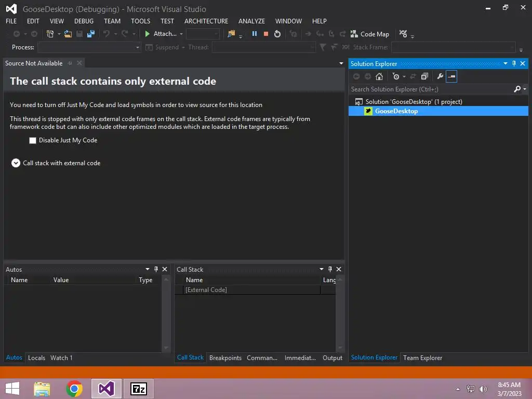Viewport: 532px width, 399px height.
Task: Click Pending Changes Filter clock icon
Action: (x=395, y=76)
